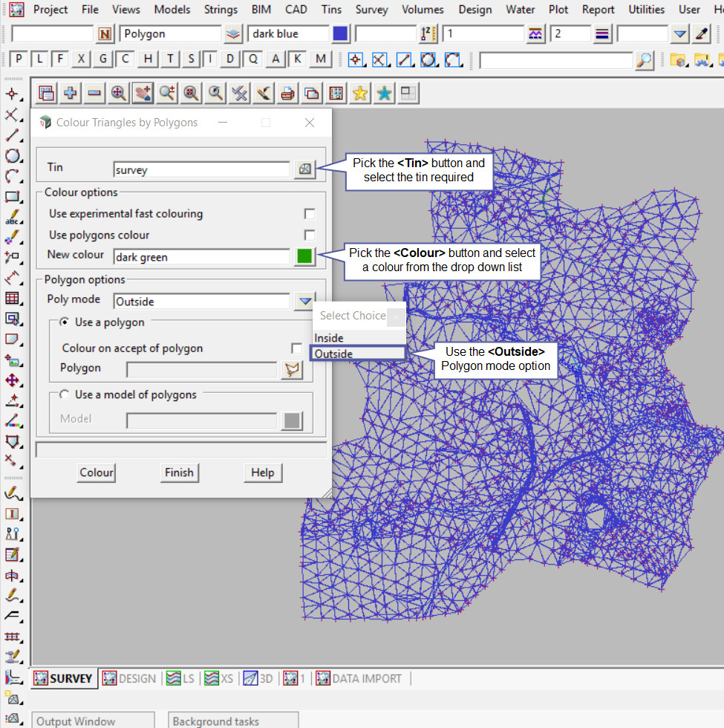Screen dimensions: 724x728
Task: Click the hand pan tool in view toolbar
Action: click(x=143, y=93)
